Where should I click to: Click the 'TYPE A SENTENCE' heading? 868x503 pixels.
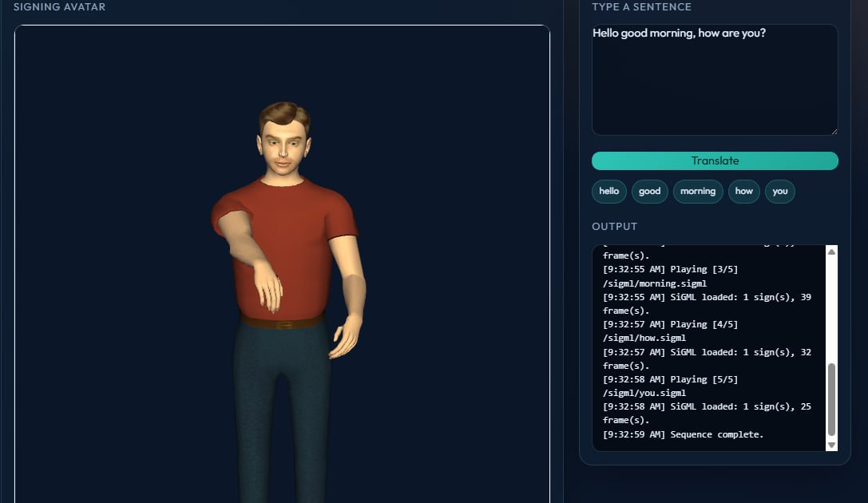pos(641,6)
